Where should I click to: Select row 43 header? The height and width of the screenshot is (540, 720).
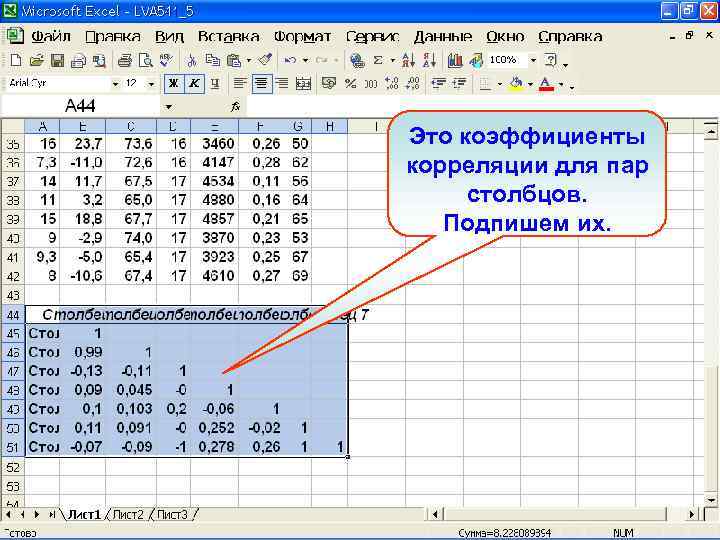click(13, 295)
